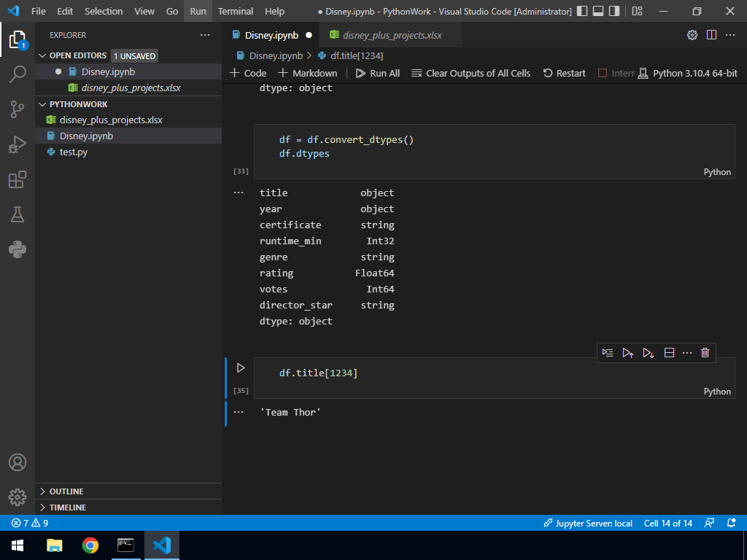Open the Testing flask icon
747x560 pixels.
click(18, 214)
